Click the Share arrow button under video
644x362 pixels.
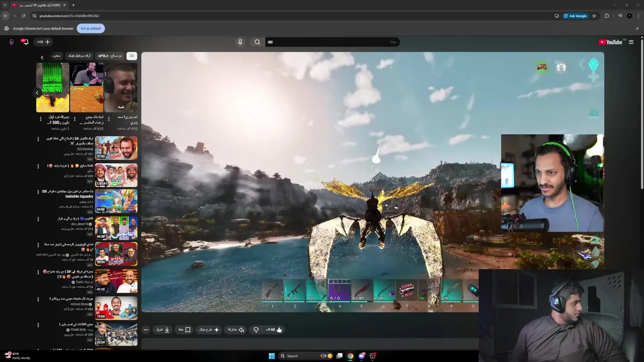click(x=236, y=330)
